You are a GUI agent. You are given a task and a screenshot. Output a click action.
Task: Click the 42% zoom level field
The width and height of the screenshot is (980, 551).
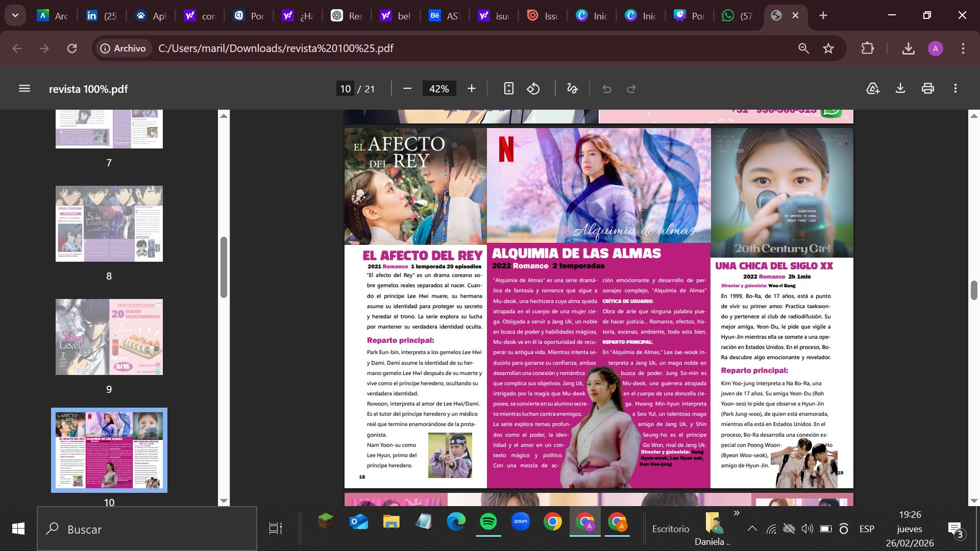[439, 89]
